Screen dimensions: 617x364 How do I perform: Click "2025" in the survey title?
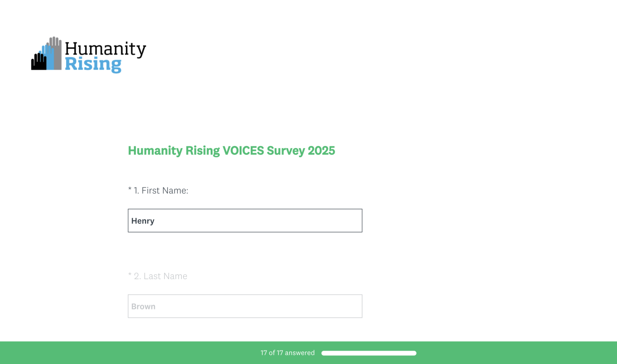point(322,151)
